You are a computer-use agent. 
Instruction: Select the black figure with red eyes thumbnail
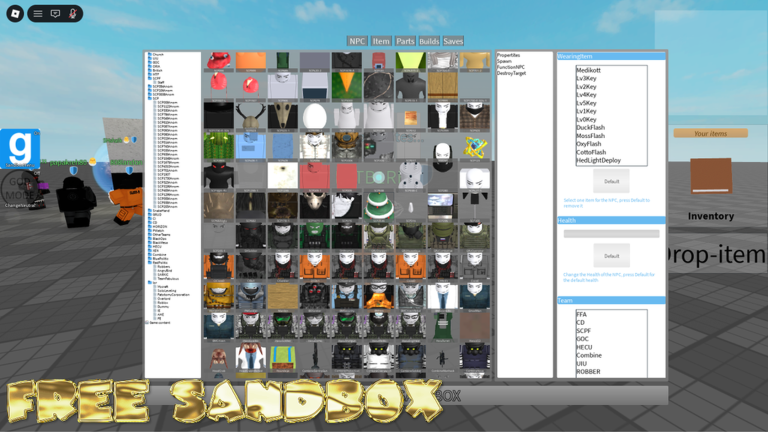coord(218,176)
